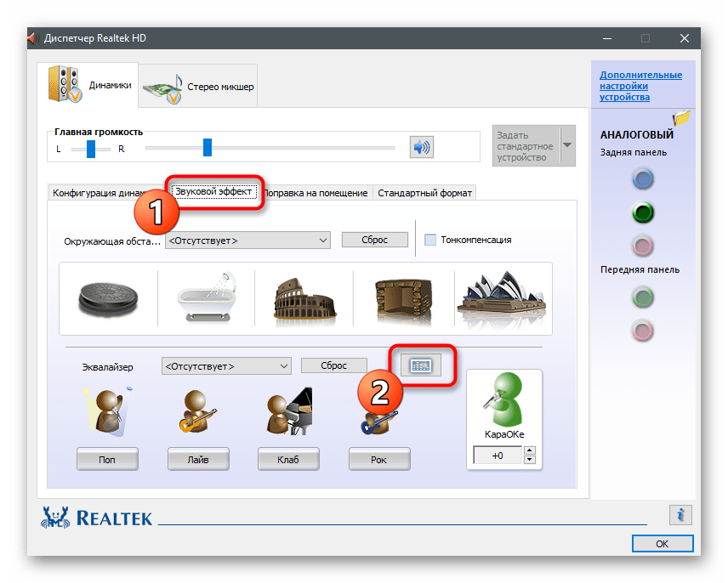
Task: Expand the default device dropdown arrow
Action: tap(567, 144)
